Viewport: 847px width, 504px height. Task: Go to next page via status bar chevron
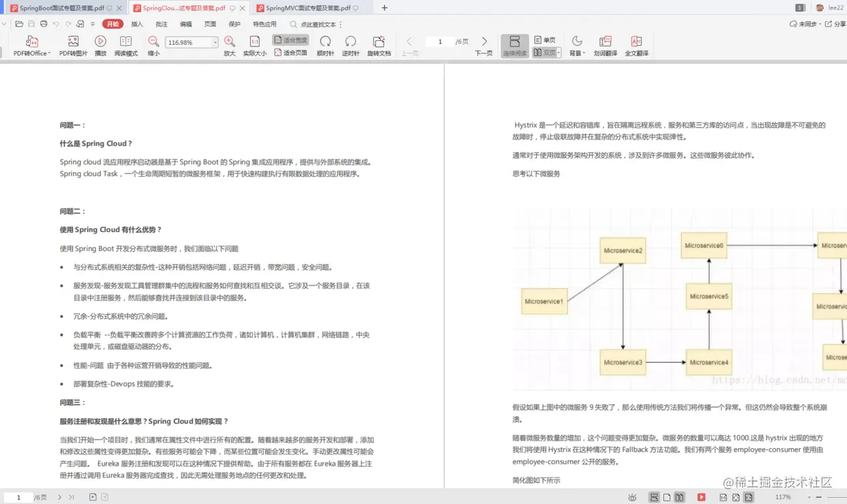(x=59, y=497)
